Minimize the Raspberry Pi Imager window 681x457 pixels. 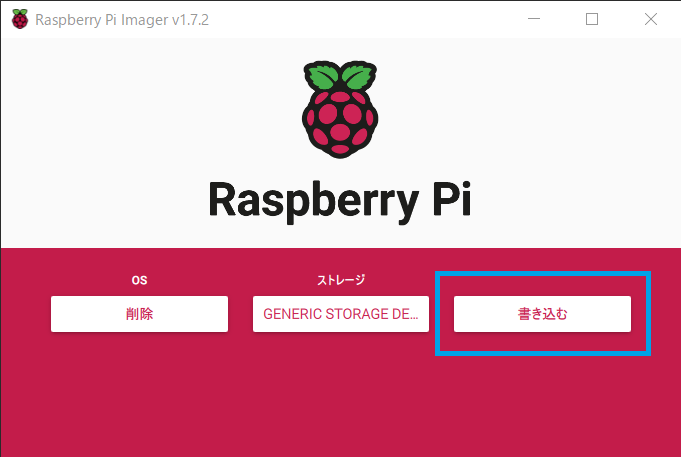534,19
